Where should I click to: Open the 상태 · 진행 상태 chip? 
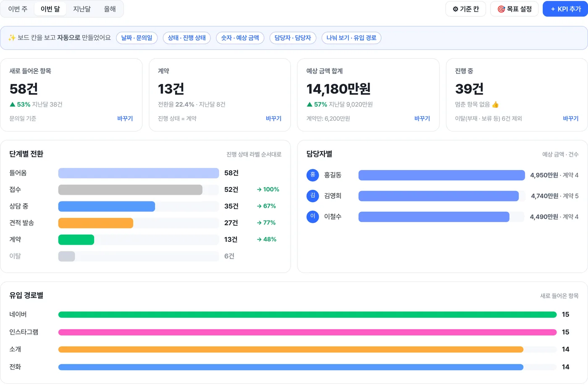point(187,38)
